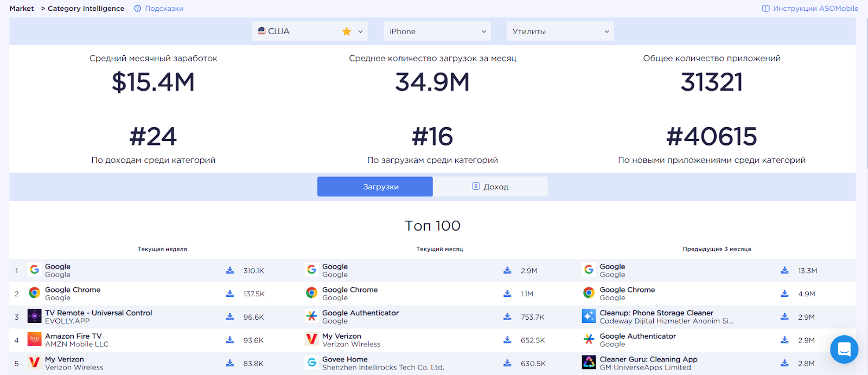
Task: Switch to the Загрузки tab
Action: pyautogui.click(x=375, y=187)
